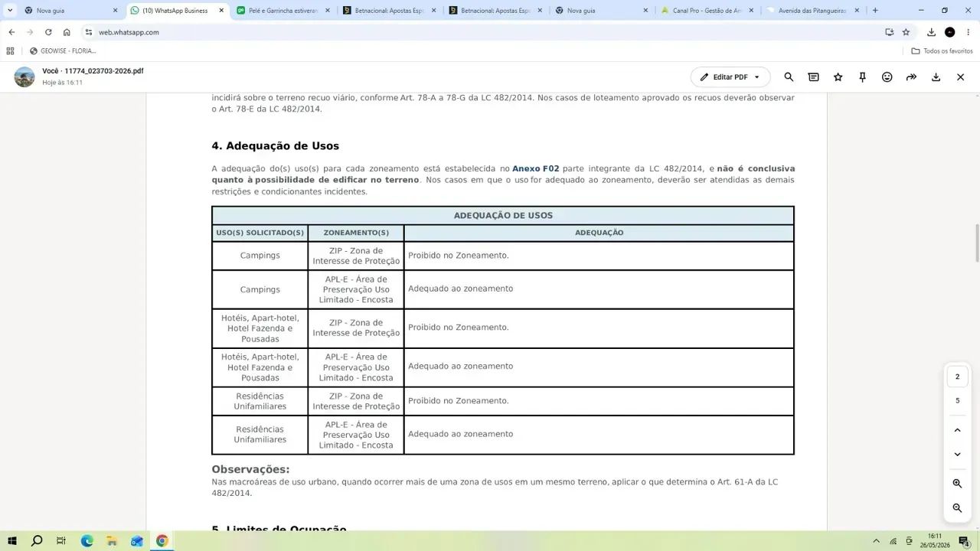Viewport: 980px width, 551px height.
Task: Click the bold Anexo F02 reference
Action: (x=536, y=168)
